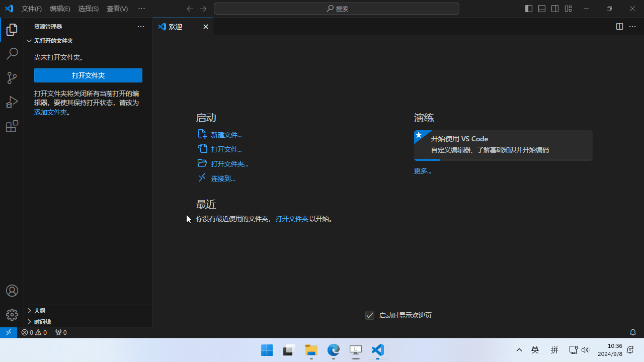Click the search box at the top

pyautogui.click(x=336, y=9)
